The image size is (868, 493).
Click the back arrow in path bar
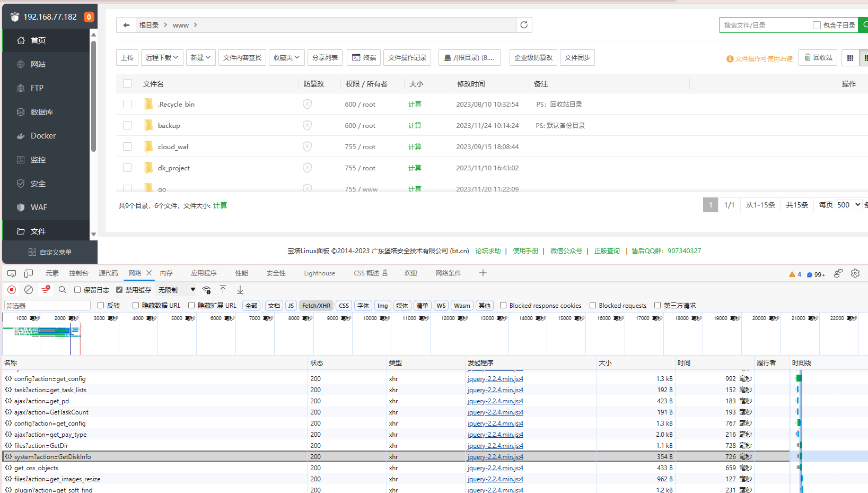coord(126,25)
